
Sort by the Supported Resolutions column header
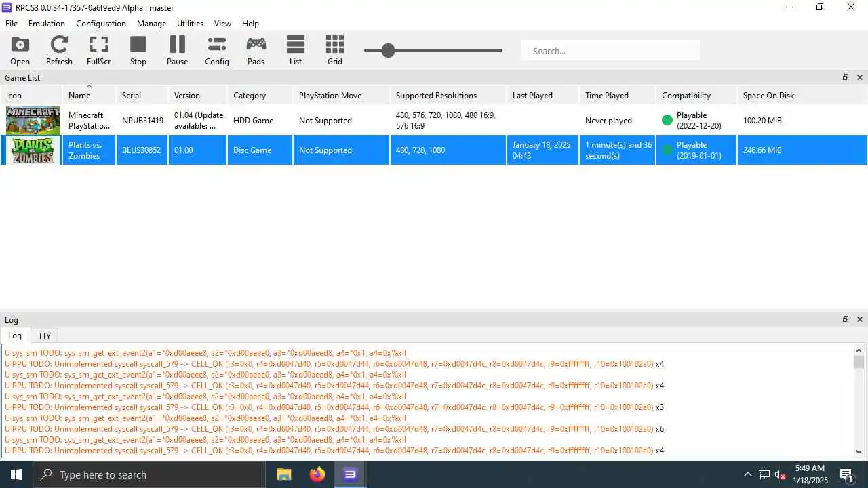[448, 95]
